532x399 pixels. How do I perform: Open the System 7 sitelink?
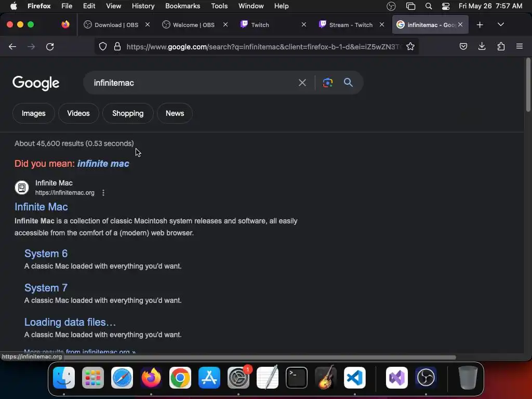pos(46,288)
